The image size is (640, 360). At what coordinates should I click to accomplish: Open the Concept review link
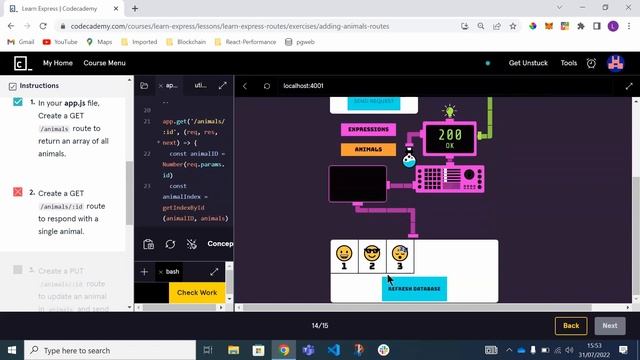pos(220,244)
